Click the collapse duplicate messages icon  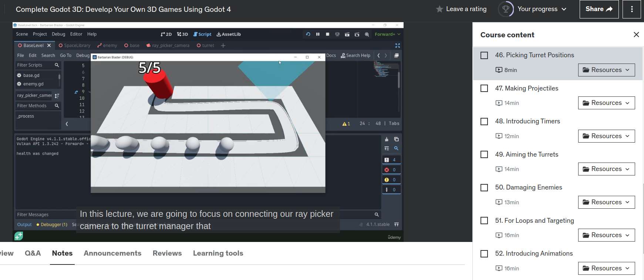point(387,148)
